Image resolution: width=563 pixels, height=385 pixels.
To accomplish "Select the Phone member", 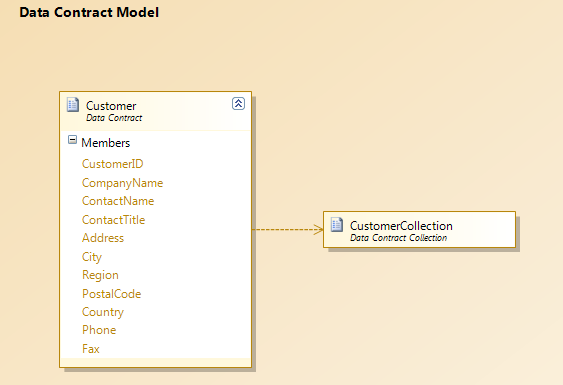I will (99, 330).
